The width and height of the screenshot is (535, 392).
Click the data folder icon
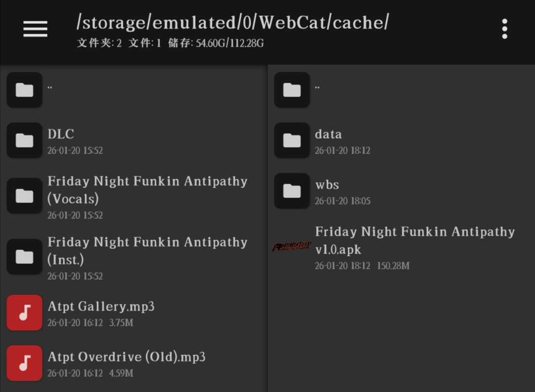click(292, 141)
